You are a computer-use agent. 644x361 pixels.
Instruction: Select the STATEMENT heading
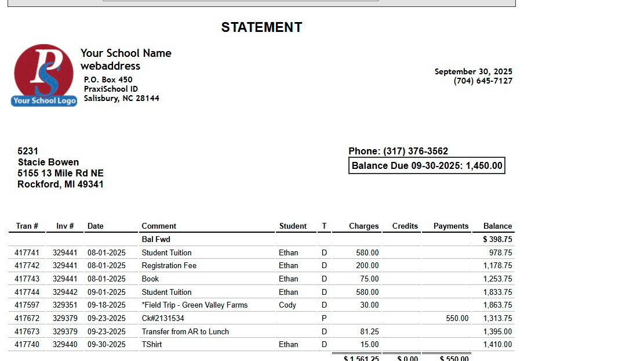click(261, 27)
